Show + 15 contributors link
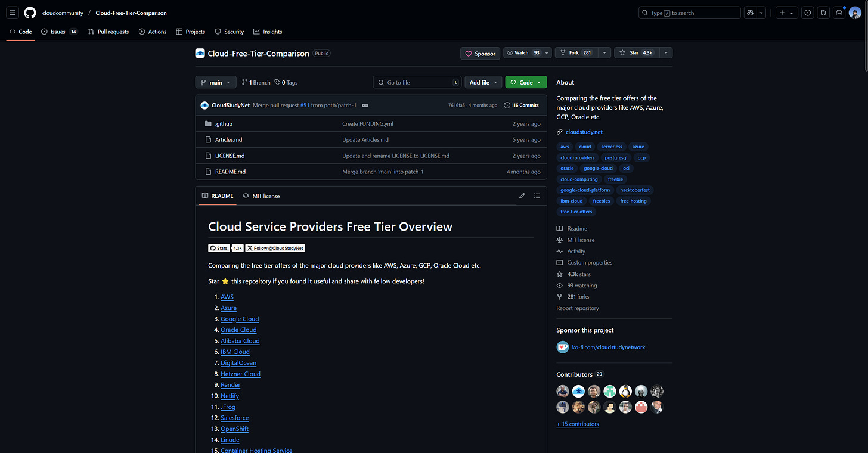 578,424
